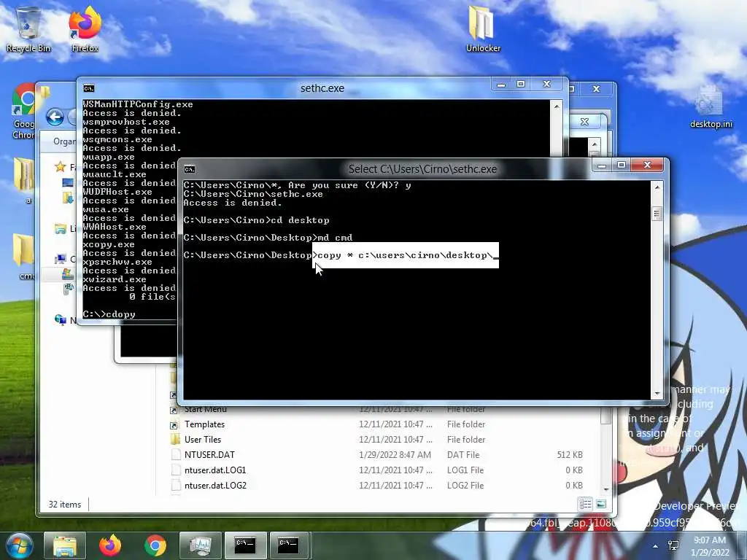
Task: Minimize the front command prompt window
Action: (x=602, y=165)
